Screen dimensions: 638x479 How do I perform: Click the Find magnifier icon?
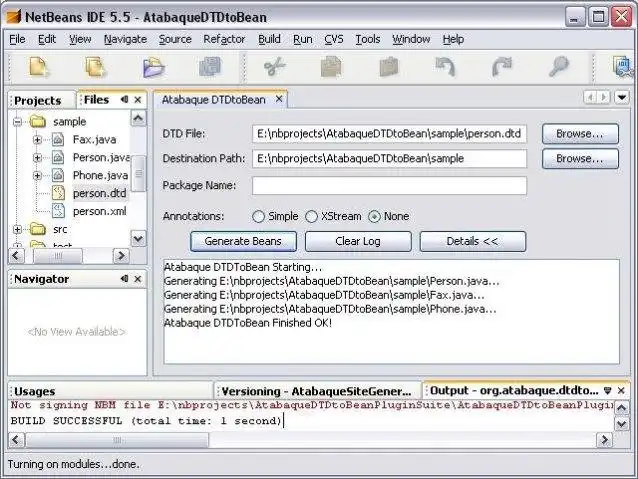(559, 67)
